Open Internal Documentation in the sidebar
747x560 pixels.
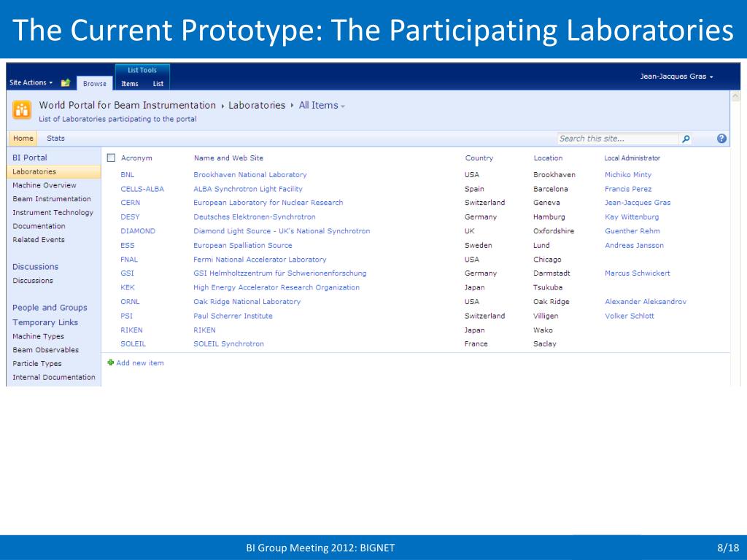point(54,377)
